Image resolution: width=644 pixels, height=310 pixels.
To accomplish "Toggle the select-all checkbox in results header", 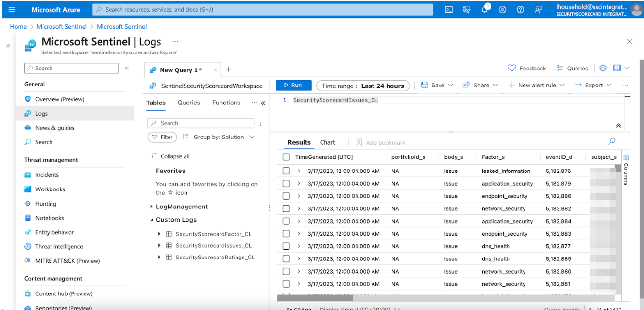I will [x=286, y=157].
